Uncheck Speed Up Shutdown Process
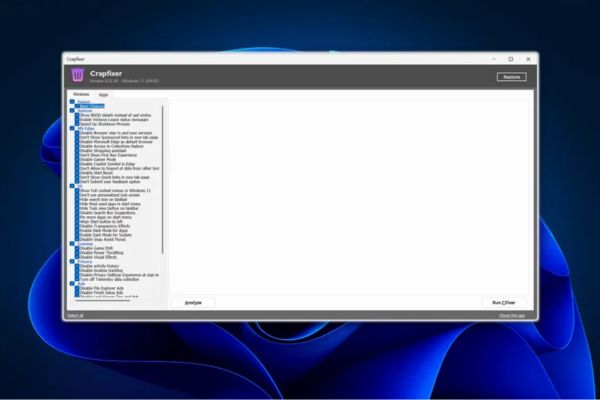Image resolution: width=600 pixels, height=400 pixels. 77,124
